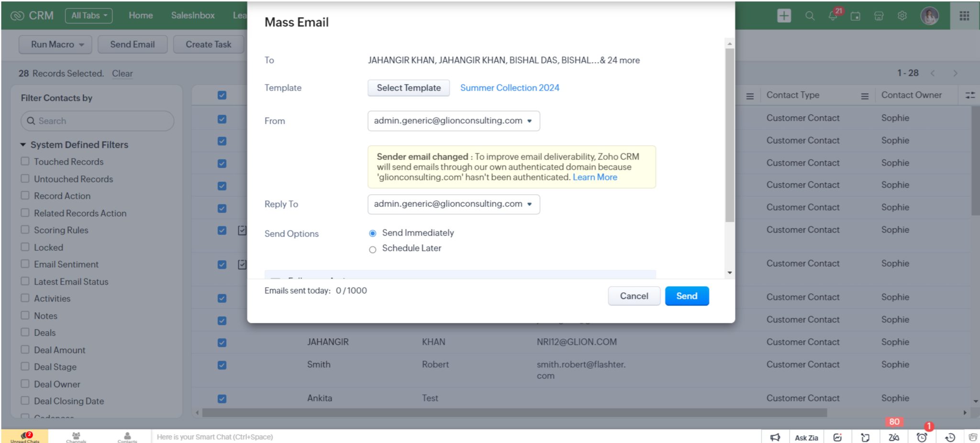Check the Deal Stage filter
The image size is (980, 443).
(25, 366)
